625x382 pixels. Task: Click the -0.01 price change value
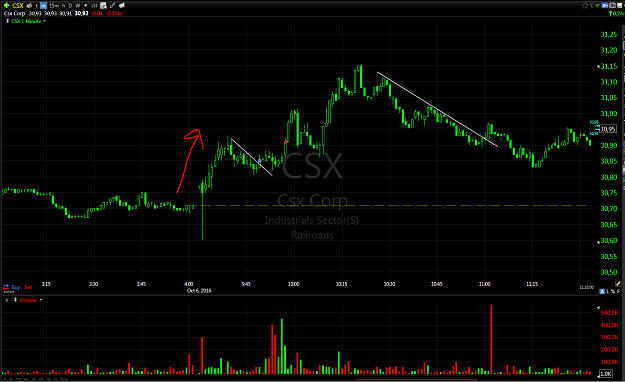(x=97, y=13)
